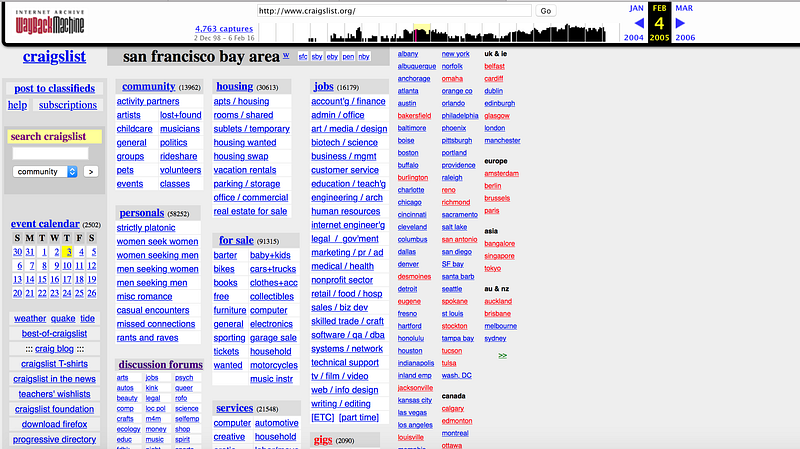Open the help link

pos(17,105)
